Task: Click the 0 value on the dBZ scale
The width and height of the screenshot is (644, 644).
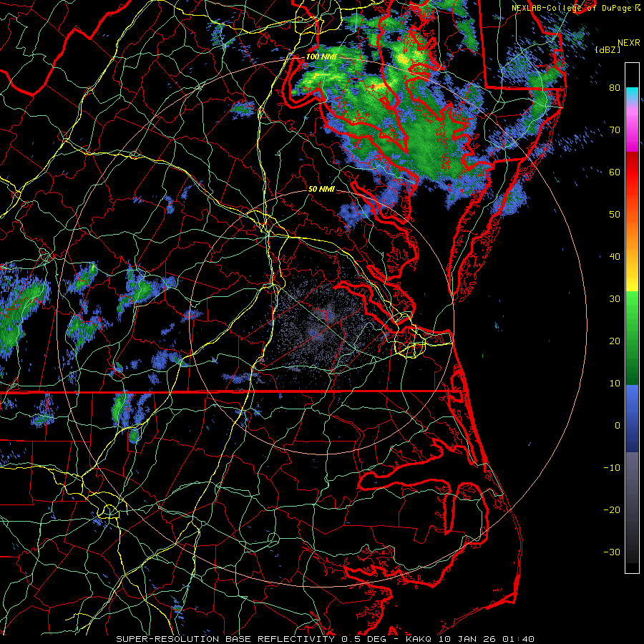Action: 618,426
